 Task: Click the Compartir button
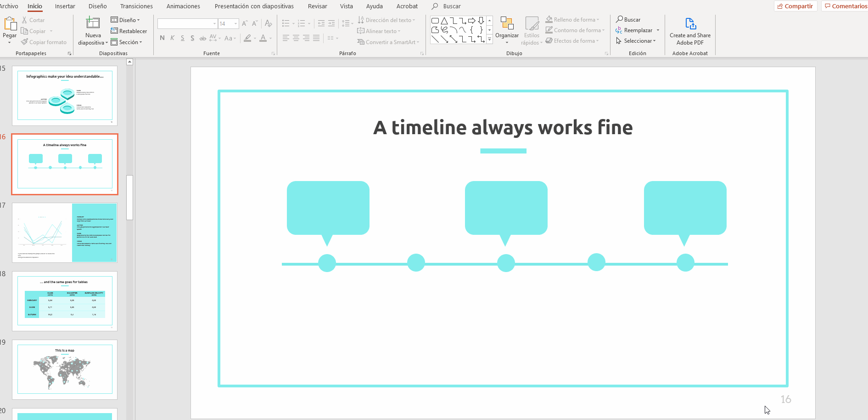point(795,6)
